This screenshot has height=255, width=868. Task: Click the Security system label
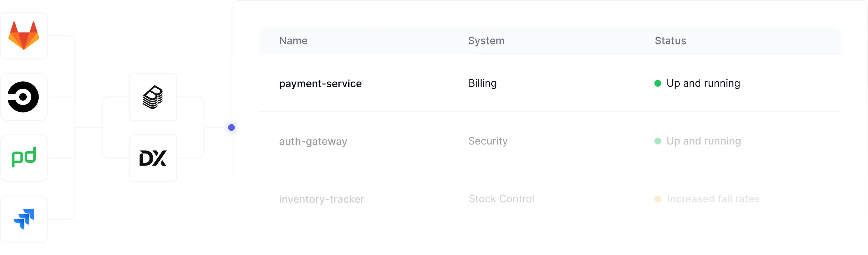[488, 141]
